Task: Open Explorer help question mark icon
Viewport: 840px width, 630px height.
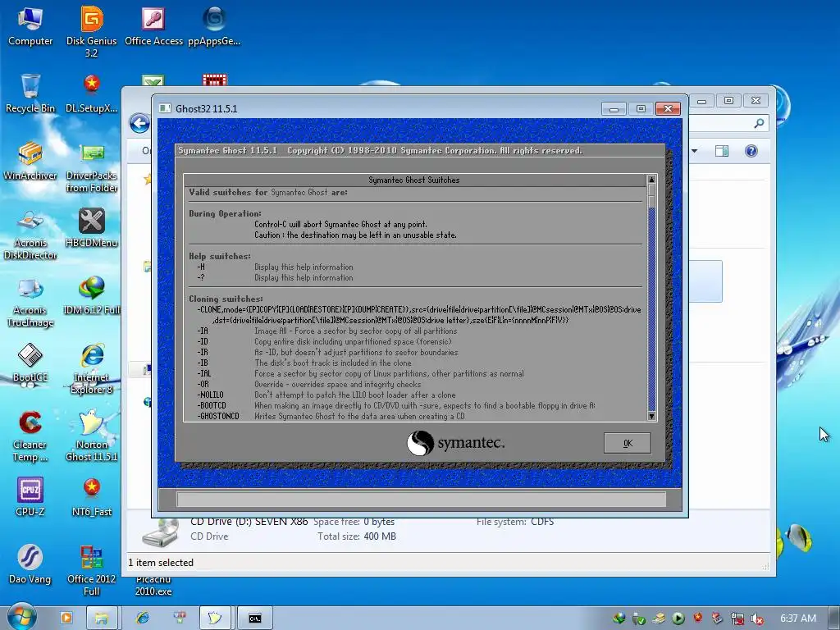Action: click(751, 151)
